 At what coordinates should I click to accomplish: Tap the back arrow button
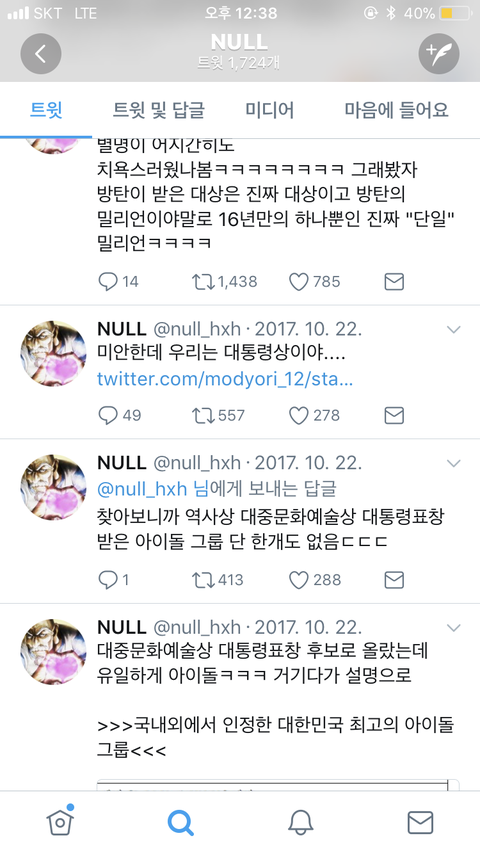(41, 53)
